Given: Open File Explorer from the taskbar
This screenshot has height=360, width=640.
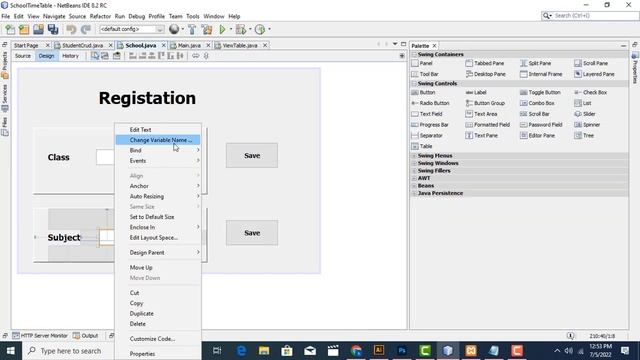Looking at the screenshot, I should 264,351.
